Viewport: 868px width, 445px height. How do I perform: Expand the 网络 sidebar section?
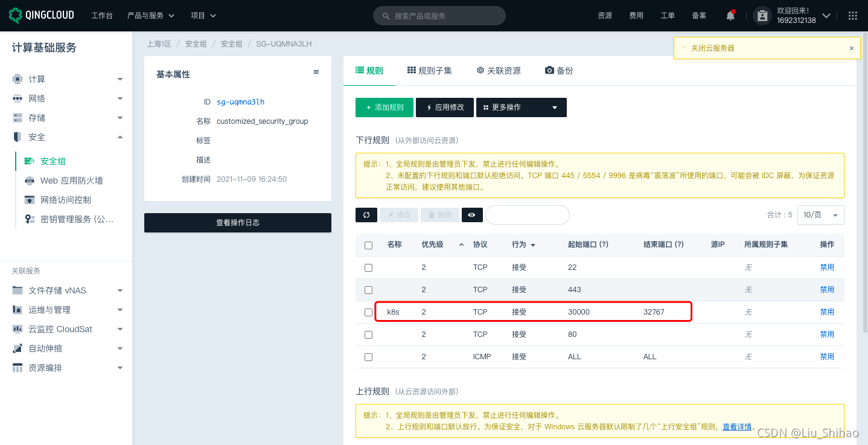[120, 98]
